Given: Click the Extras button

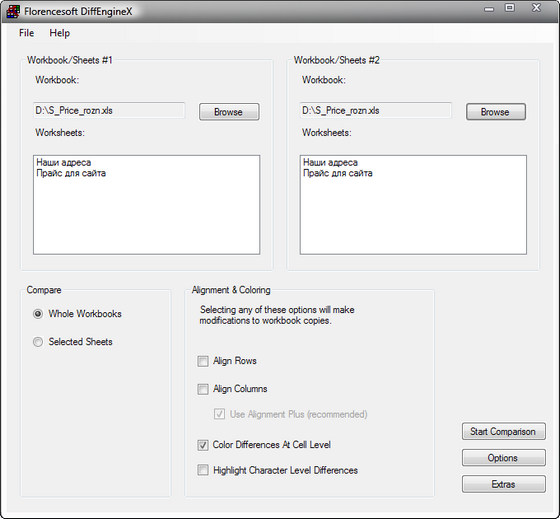Looking at the screenshot, I should pyautogui.click(x=504, y=484).
